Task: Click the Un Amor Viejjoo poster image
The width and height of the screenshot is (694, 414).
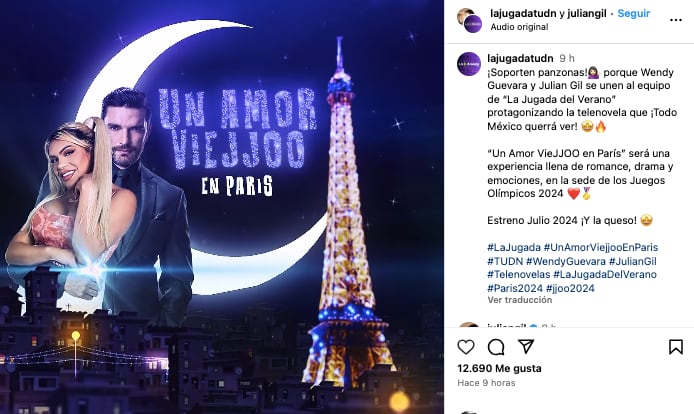Action: coord(222,207)
